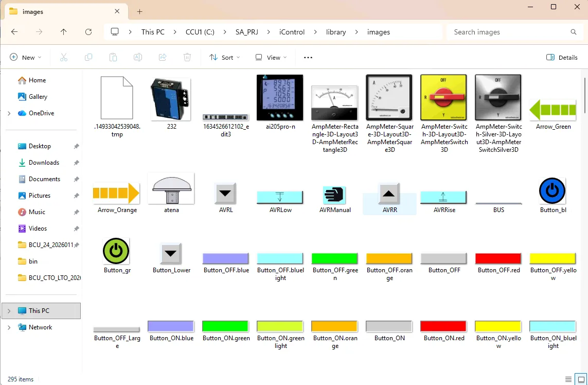Image resolution: width=588 pixels, height=385 pixels.
Task: Select the AVRManual hand icon file
Action: 335,200
